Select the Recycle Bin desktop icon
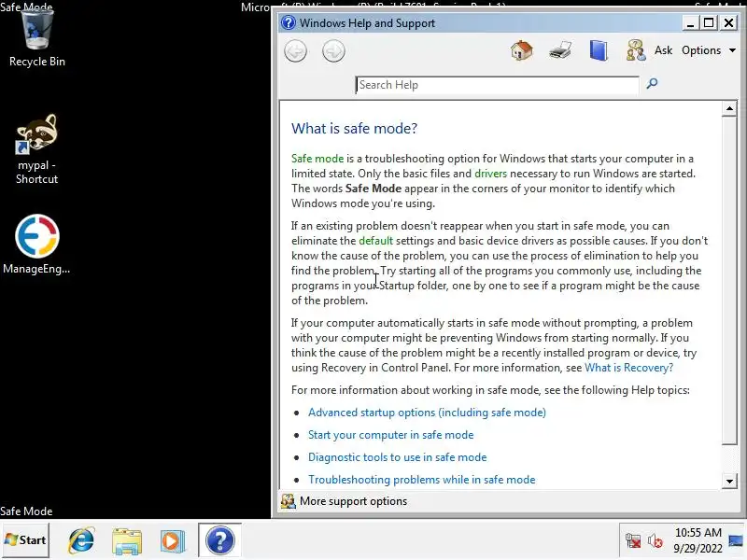Viewport: 747px width, 560px height. 37,38
